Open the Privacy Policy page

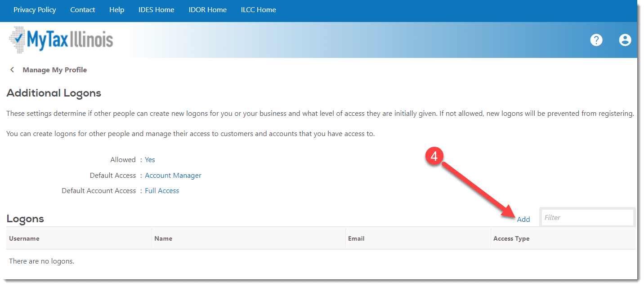[35, 10]
